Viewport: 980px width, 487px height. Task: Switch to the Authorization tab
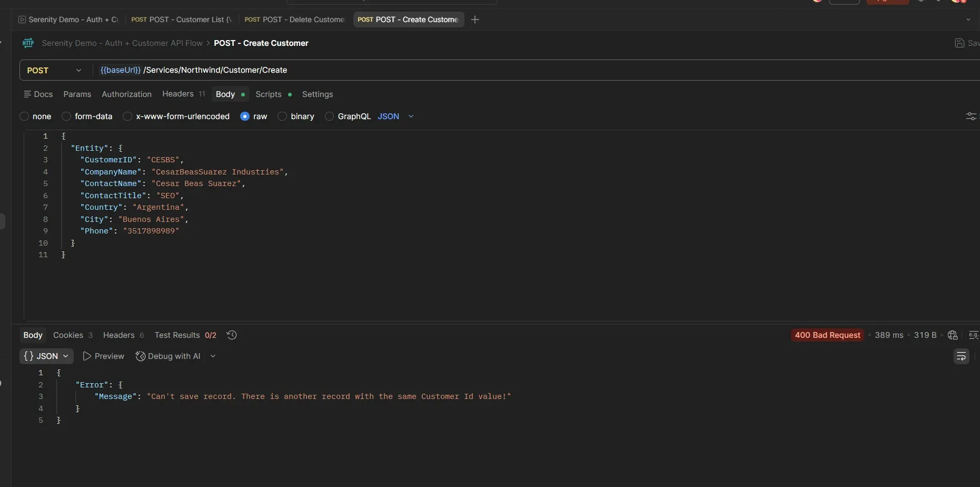[x=126, y=94]
